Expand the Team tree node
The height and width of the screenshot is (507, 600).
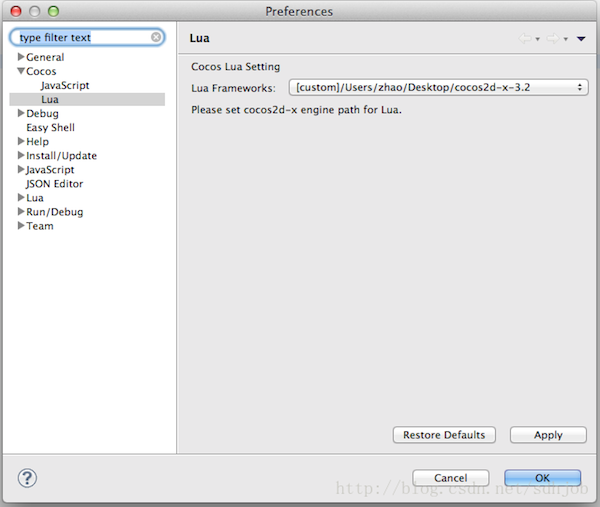21,225
